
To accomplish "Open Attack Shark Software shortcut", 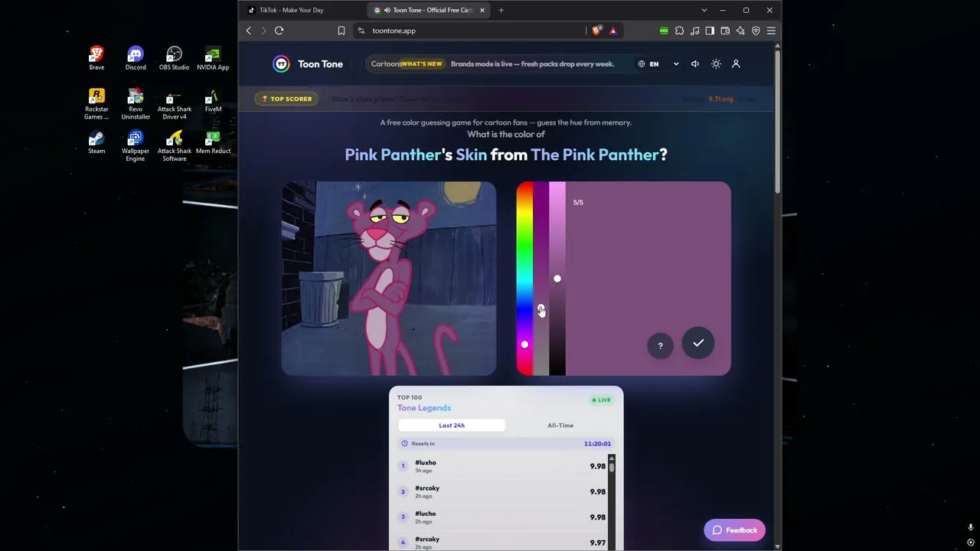I will coord(174,146).
